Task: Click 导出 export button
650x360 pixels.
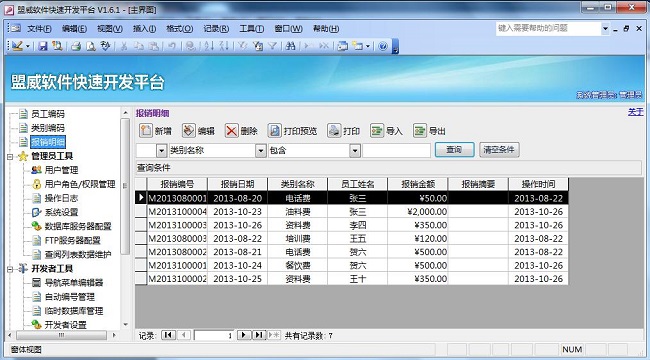Action: [x=429, y=131]
